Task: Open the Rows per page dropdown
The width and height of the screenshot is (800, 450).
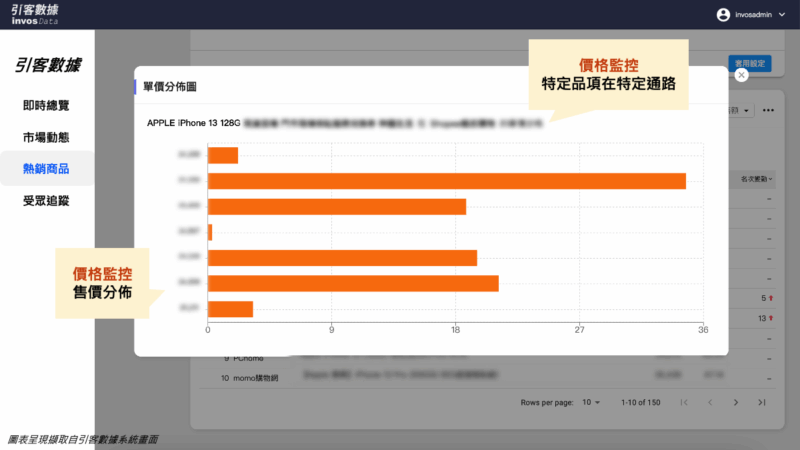Action: [591, 402]
